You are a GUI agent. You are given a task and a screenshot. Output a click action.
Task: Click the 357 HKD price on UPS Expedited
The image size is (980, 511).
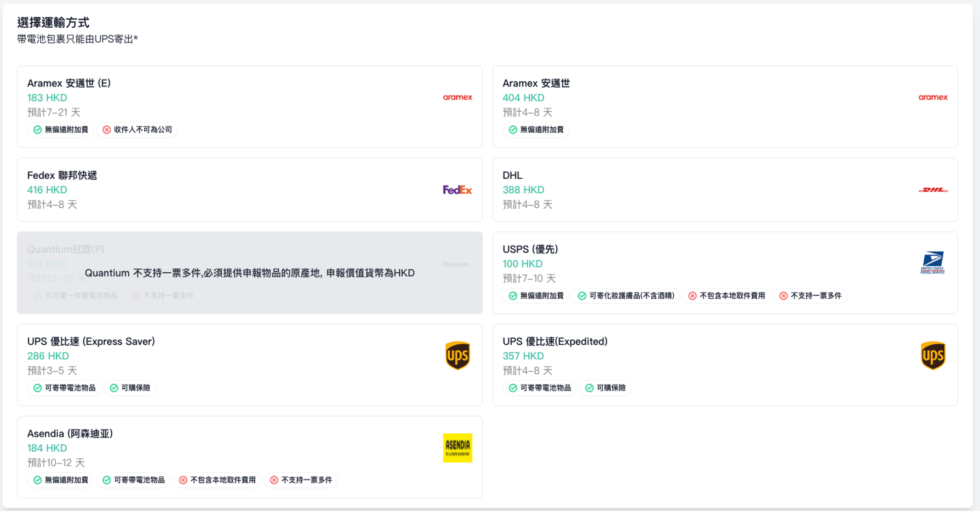point(523,356)
